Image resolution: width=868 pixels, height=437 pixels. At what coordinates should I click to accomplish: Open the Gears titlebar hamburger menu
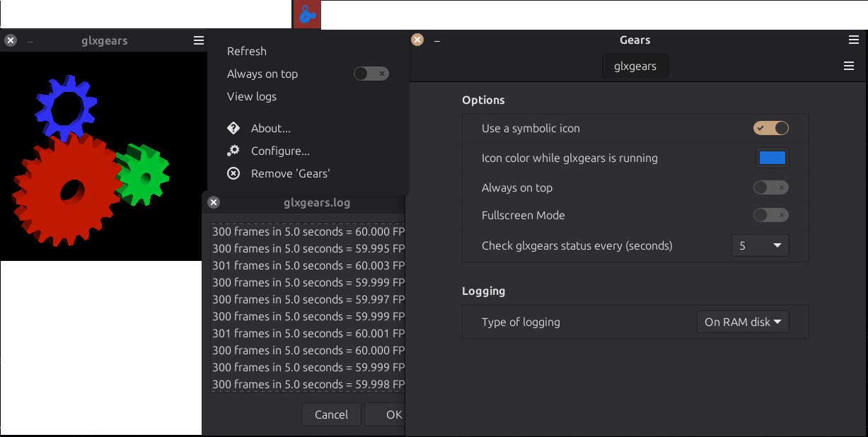tap(854, 40)
